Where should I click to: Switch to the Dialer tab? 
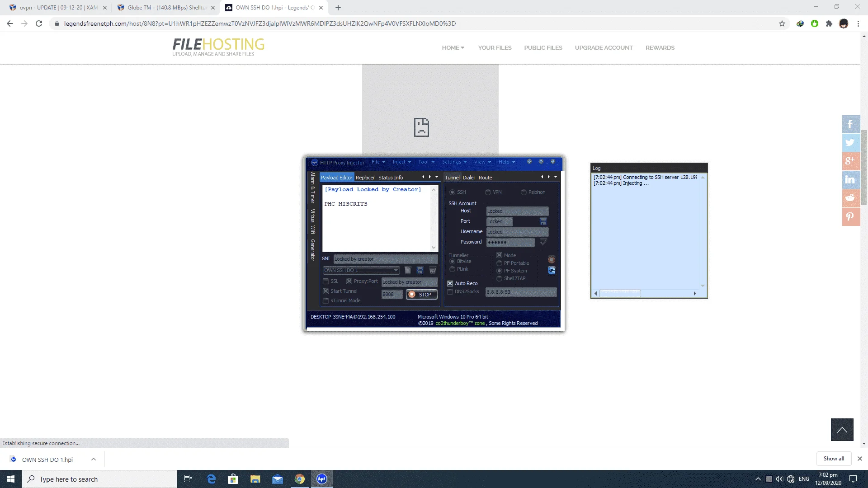[x=469, y=178]
